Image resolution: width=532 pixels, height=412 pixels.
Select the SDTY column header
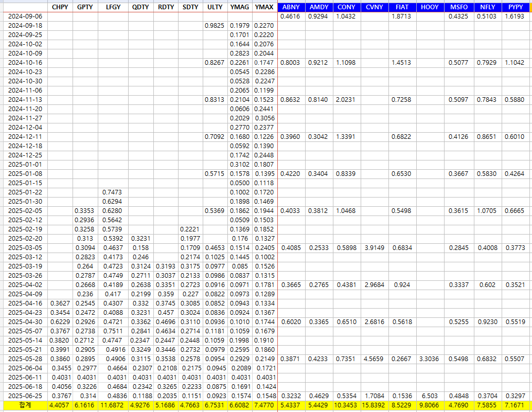click(x=190, y=7)
